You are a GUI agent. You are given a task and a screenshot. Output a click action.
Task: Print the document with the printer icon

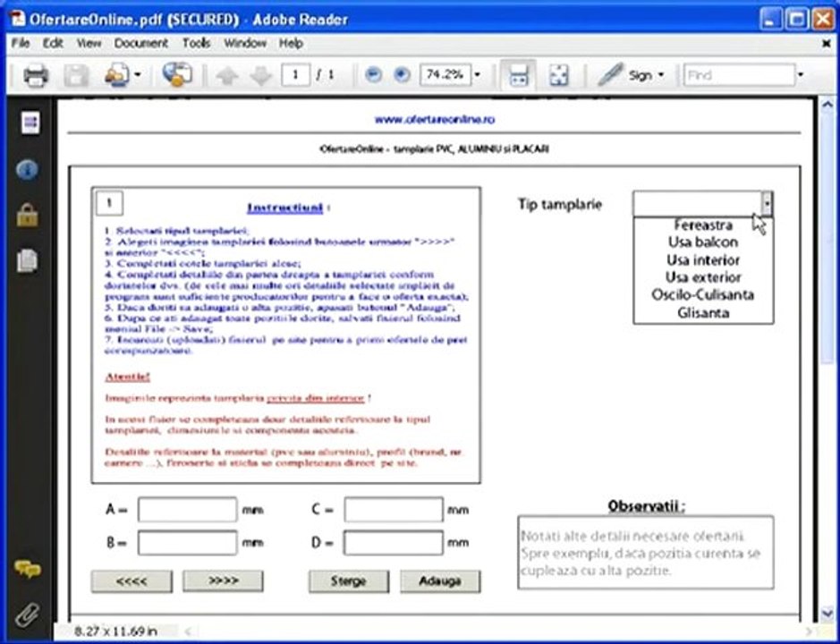click(36, 75)
